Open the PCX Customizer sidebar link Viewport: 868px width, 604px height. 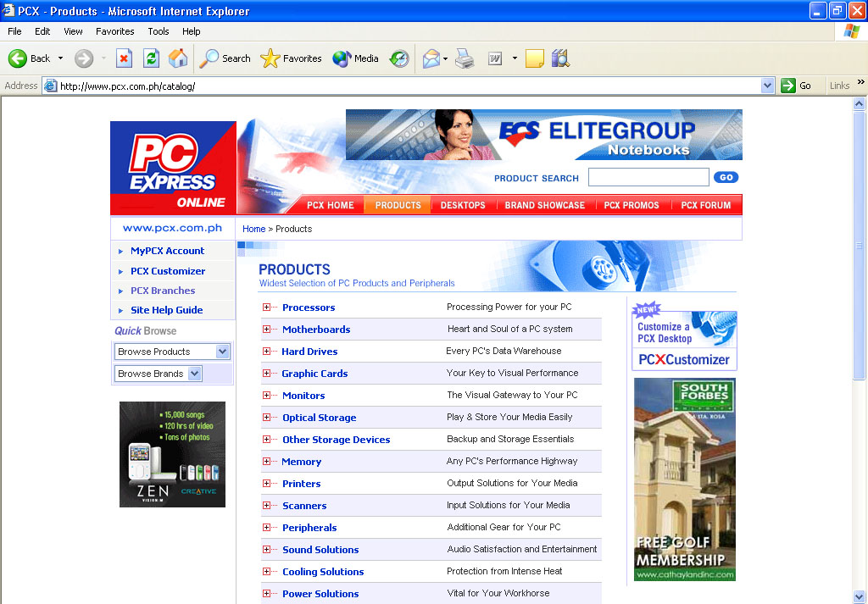(168, 271)
